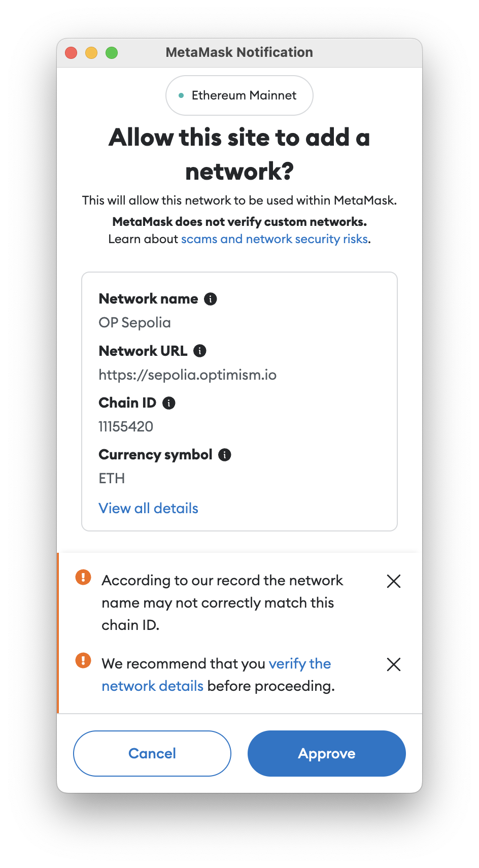
Task: Click the info icon beside Network name
Action: pyautogui.click(x=211, y=299)
